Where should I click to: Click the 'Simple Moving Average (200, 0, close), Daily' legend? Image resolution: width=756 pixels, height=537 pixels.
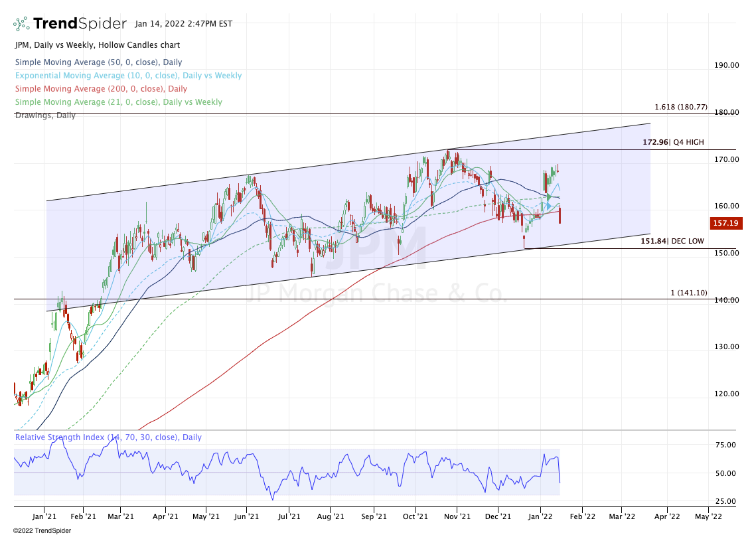click(101, 89)
